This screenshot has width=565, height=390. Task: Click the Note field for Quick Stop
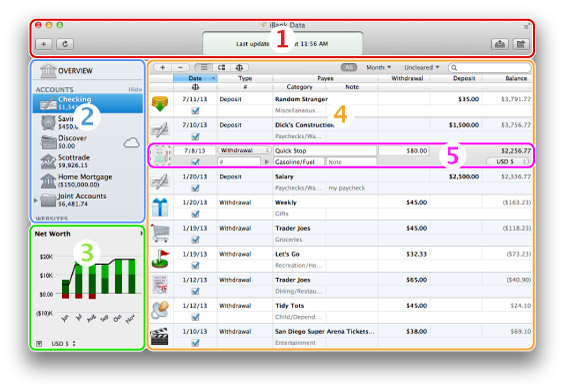coord(351,162)
